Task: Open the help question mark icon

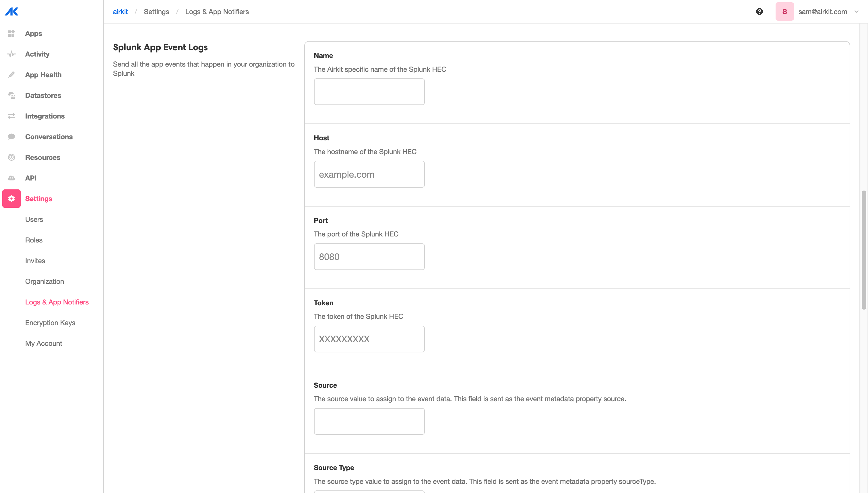Action: 759,11
